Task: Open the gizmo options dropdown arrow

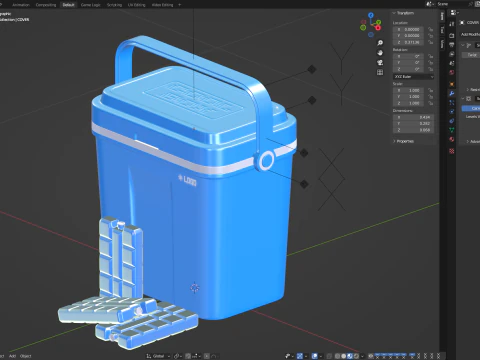Action: point(306,356)
